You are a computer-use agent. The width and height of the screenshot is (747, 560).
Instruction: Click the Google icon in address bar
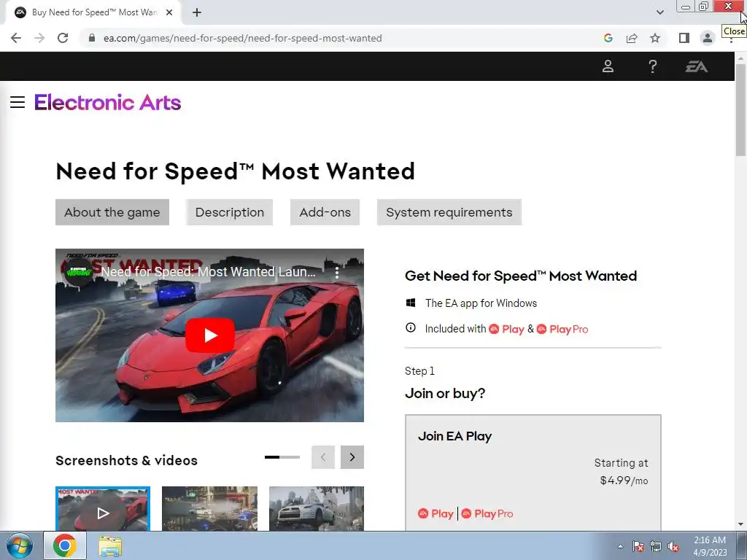pyautogui.click(x=608, y=38)
